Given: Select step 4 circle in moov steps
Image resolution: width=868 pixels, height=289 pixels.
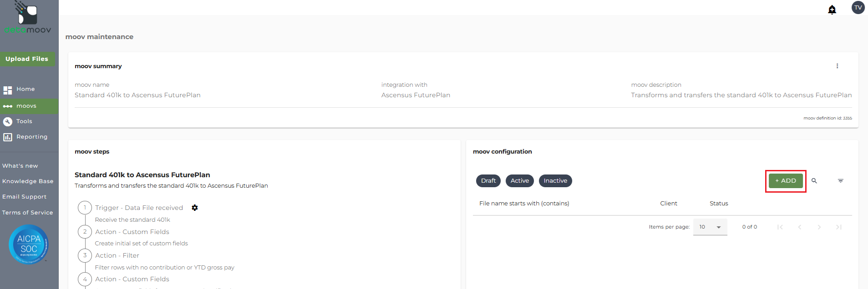Looking at the screenshot, I should click(85, 279).
